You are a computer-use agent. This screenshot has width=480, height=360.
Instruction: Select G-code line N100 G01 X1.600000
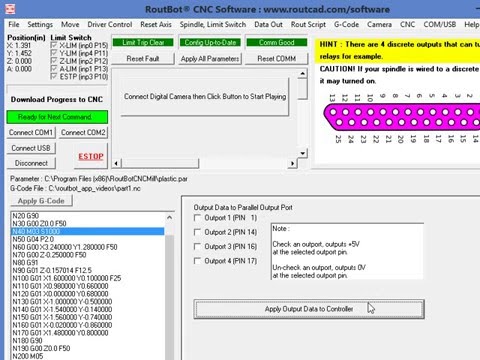coord(66,278)
